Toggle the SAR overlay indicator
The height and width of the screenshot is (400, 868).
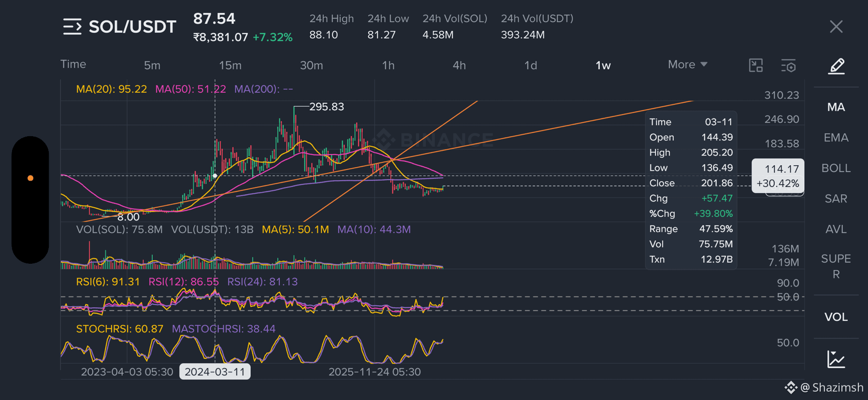[x=836, y=199]
